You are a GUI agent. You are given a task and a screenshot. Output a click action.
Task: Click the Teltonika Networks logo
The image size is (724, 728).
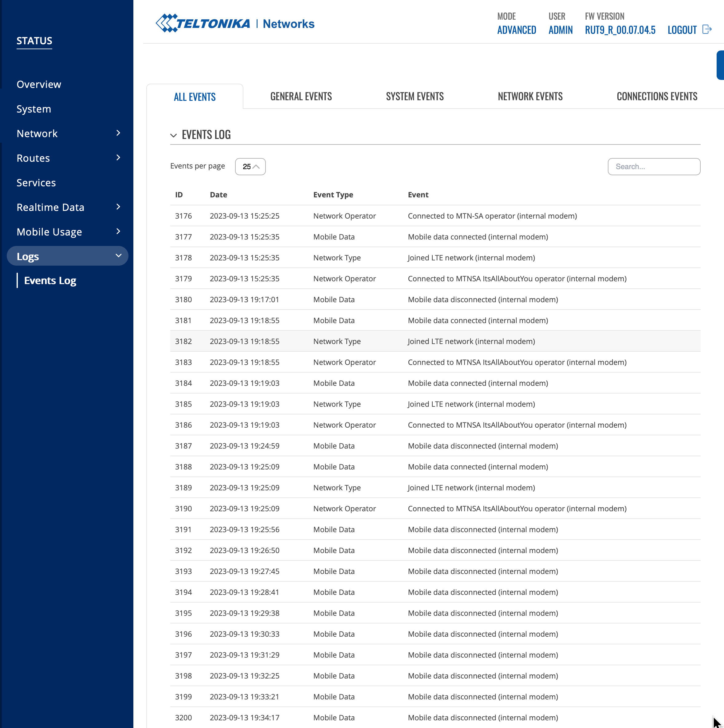(235, 23)
